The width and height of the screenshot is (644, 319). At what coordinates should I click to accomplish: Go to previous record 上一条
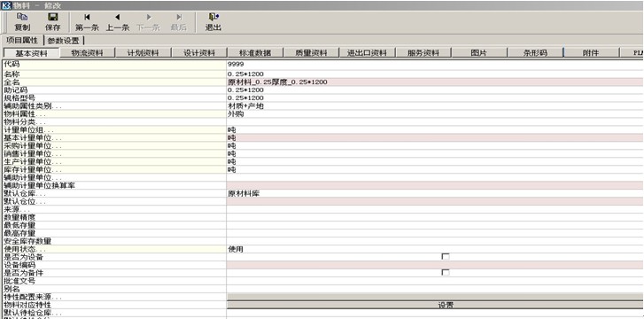pyautogui.click(x=118, y=22)
